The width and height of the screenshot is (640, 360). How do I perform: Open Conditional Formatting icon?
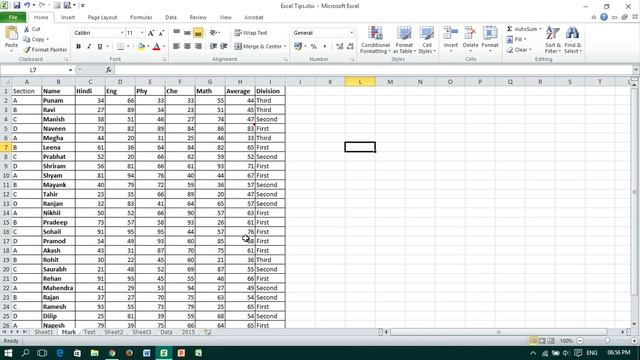(x=375, y=33)
